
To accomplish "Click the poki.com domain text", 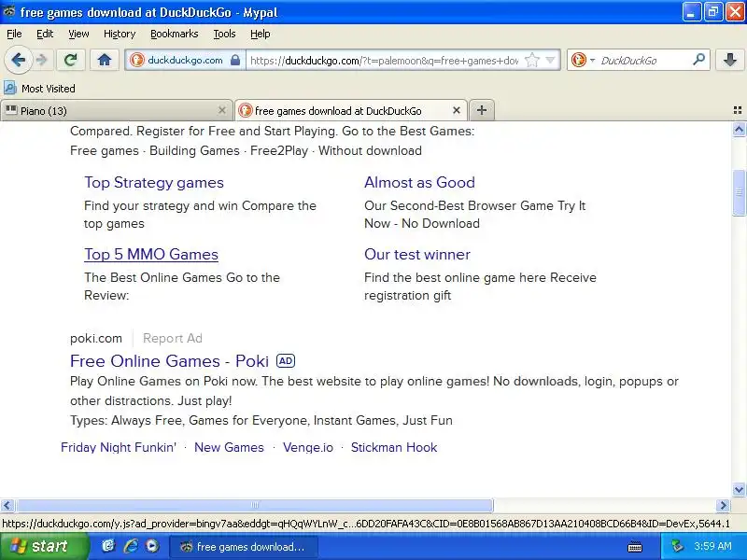I will coord(96,338).
